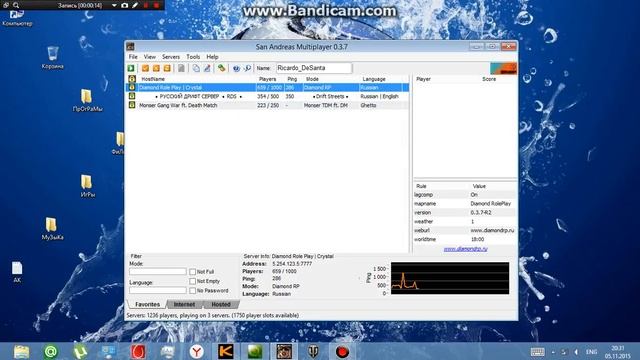This screenshot has width=640, height=360.
Task: Open the Tools menu
Action: pyautogui.click(x=193, y=57)
